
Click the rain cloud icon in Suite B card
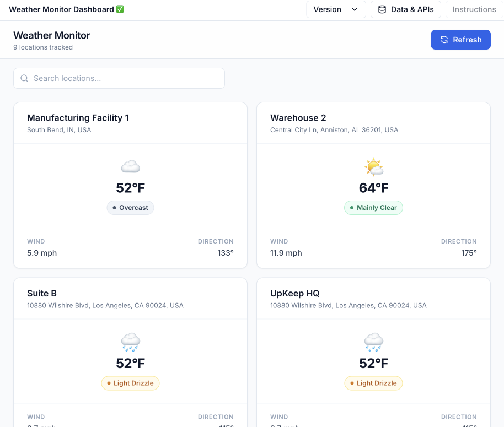coord(131,342)
